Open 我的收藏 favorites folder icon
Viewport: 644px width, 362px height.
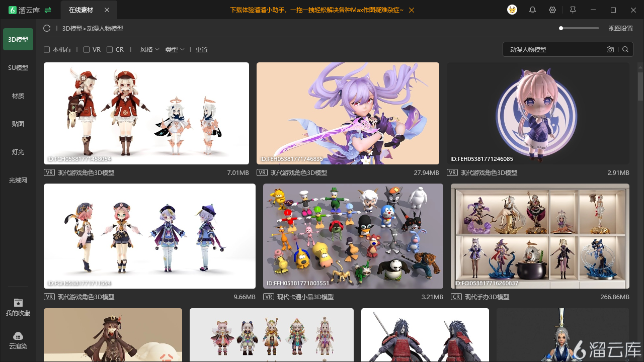(x=18, y=303)
